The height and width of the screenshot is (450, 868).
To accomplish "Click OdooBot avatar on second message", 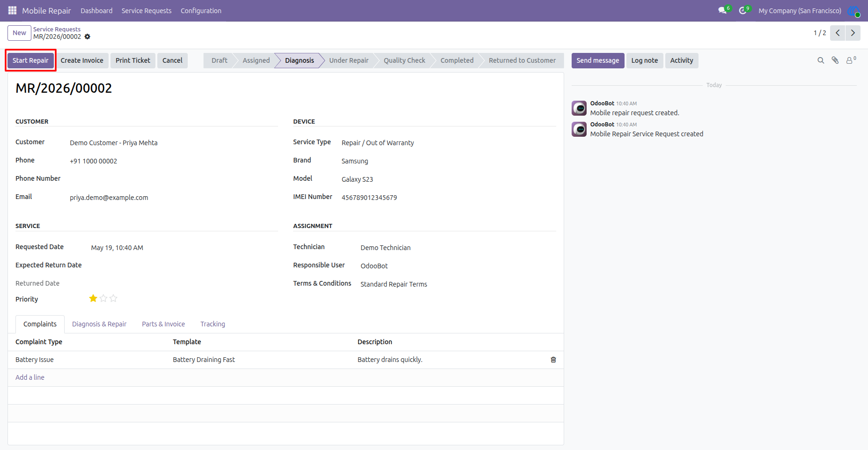I will tap(579, 129).
